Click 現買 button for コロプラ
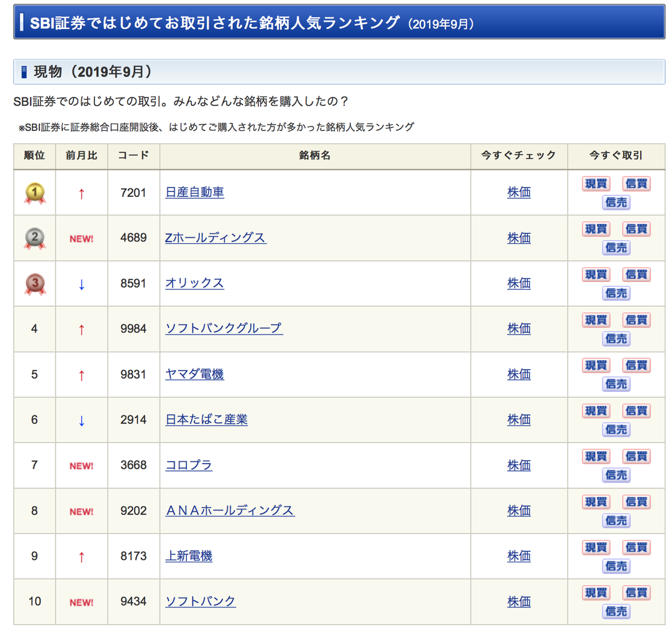The height and width of the screenshot is (632, 672). click(x=595, y=456)
